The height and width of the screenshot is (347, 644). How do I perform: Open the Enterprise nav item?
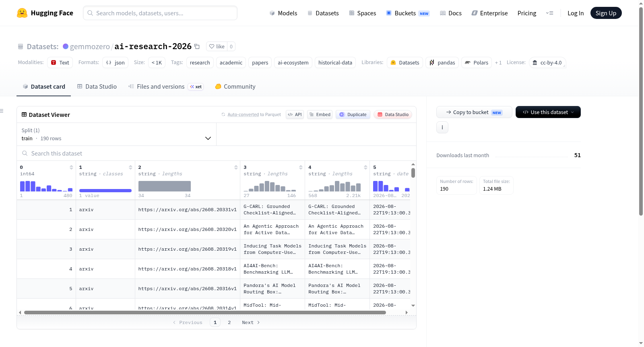point(489,13)
